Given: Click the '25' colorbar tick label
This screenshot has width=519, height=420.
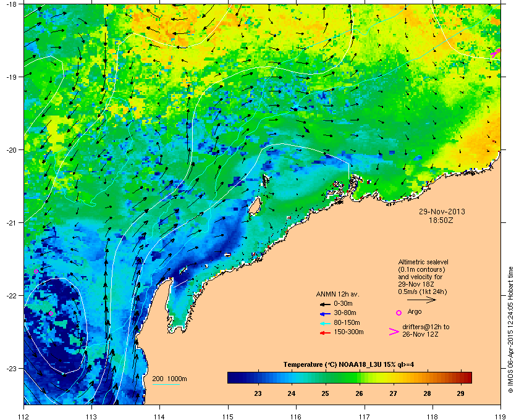Looking at the screenshot, I should (326, 393).
